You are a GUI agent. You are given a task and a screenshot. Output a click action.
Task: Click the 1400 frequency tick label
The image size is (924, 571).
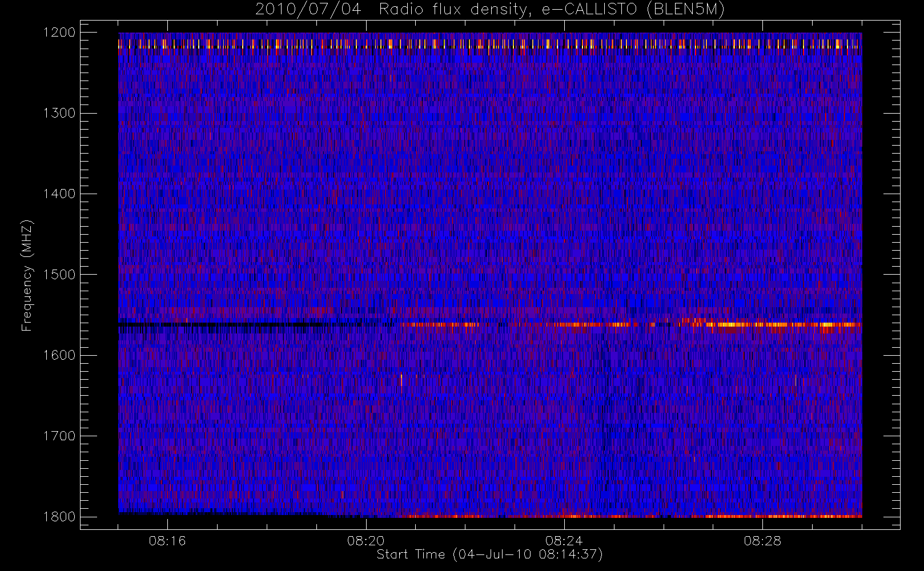point(60,194)
